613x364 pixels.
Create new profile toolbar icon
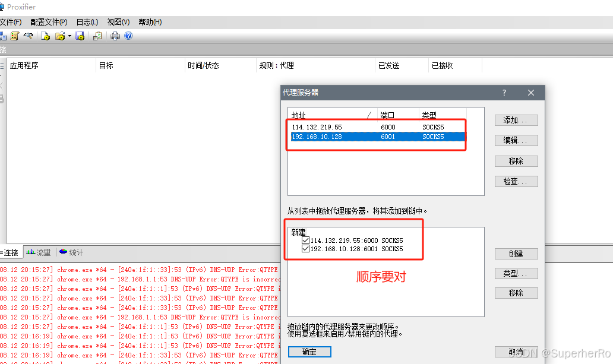click(45, 36)
